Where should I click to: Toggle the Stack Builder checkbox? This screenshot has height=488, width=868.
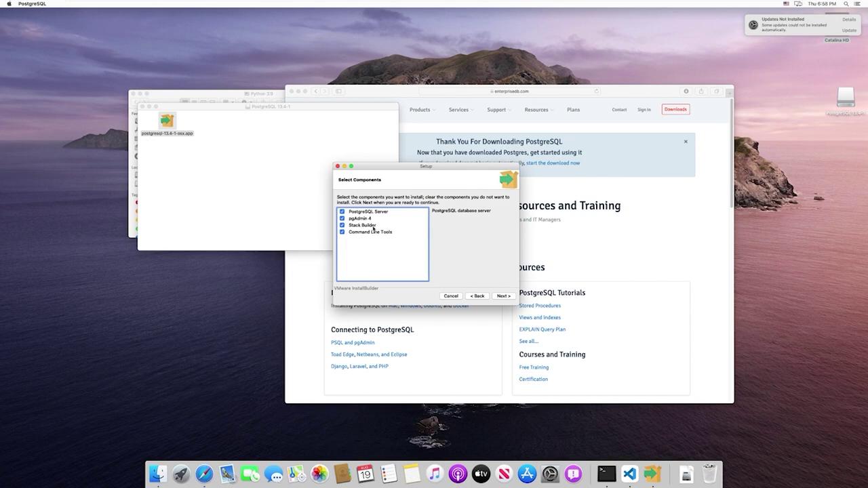(342, 225)
